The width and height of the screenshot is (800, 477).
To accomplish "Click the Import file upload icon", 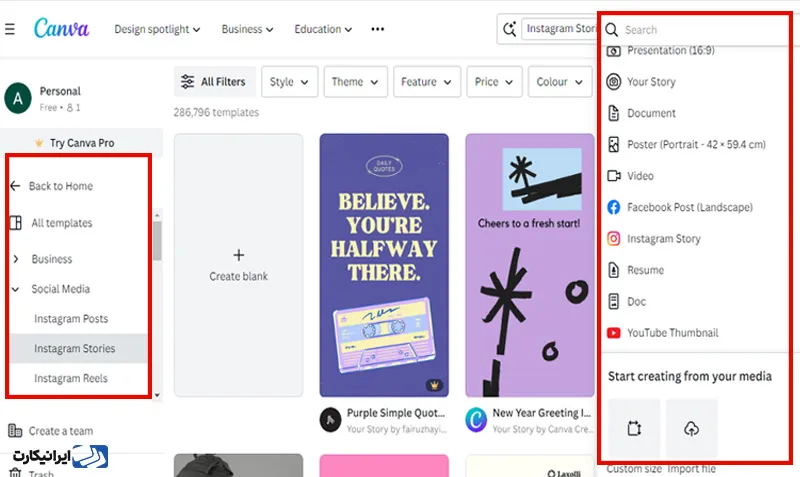I will click(x=691, y=429).
